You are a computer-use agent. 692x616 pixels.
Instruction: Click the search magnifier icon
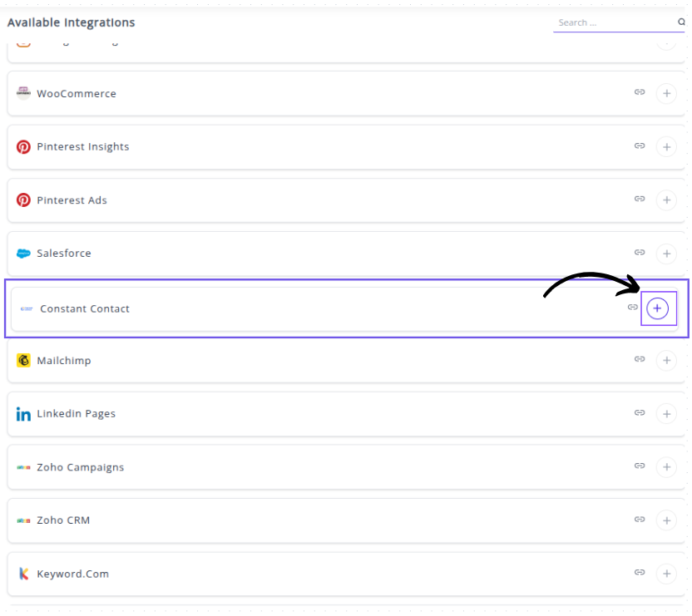pos(681,22)
